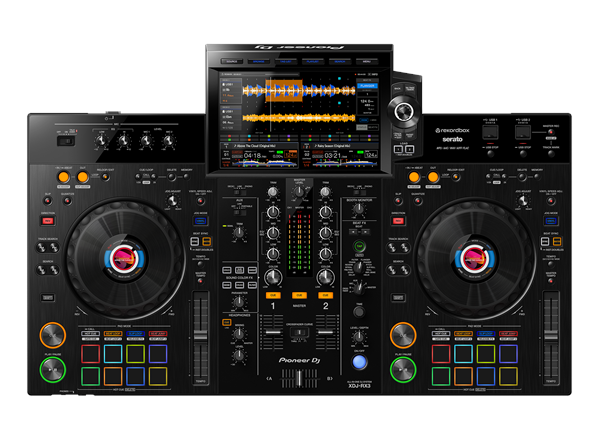600x440 pixels.
Task: Click channel 2 COLOR knob
Action: coord(326,277)
